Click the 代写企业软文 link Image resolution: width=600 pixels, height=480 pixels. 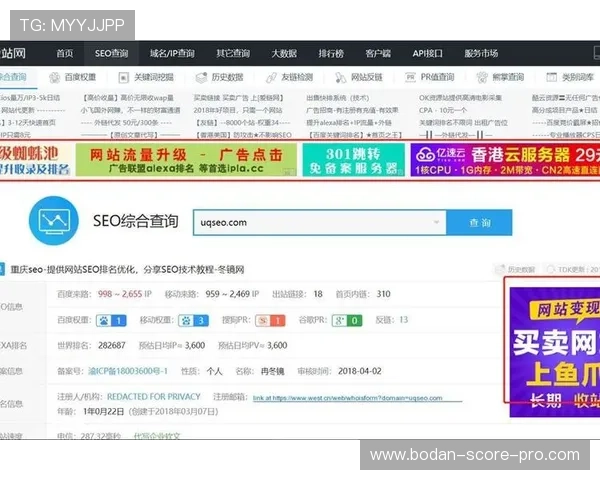[x=157, y=436]
